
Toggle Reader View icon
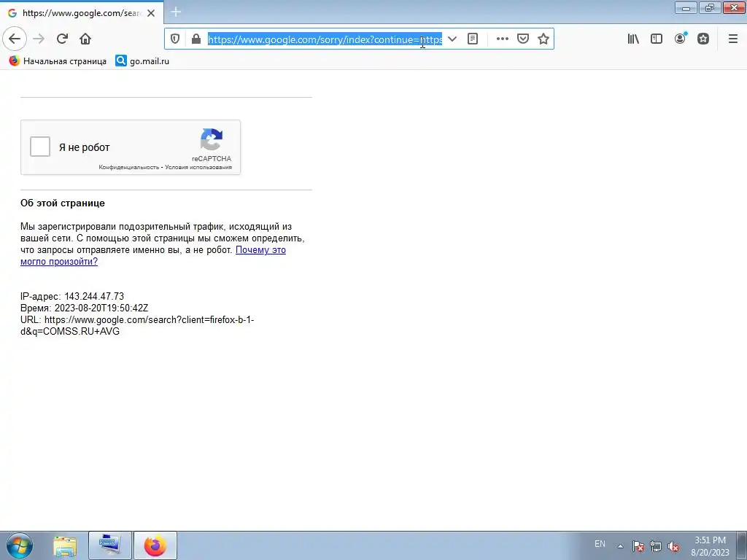point(473,39)
